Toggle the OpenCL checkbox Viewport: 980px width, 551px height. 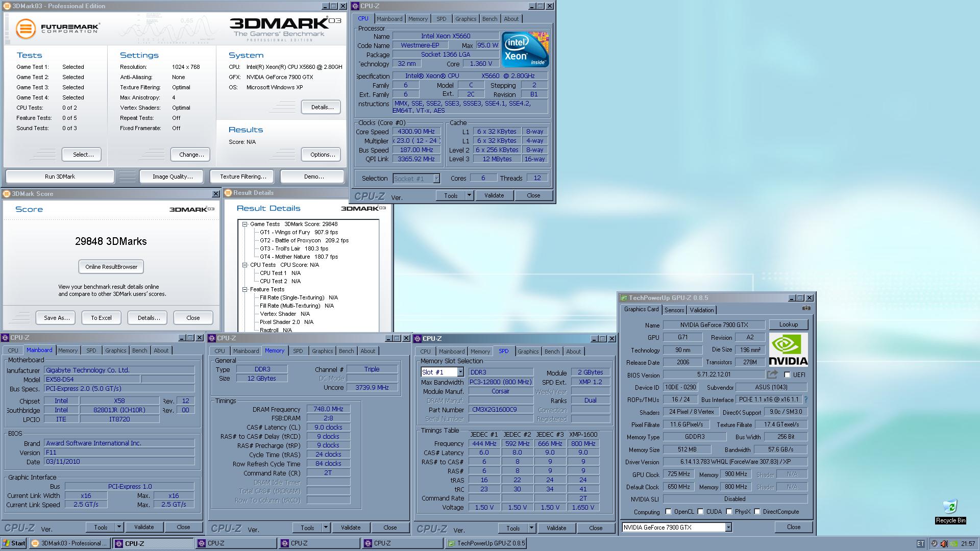[x=668, y=512]
